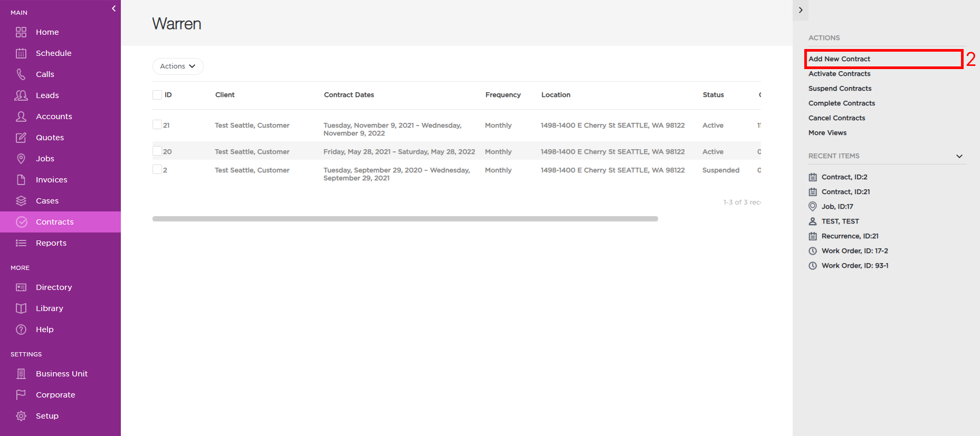980x436 pixels.
Task: Click Complete Contracts action
Action: (x=842, y=103)
